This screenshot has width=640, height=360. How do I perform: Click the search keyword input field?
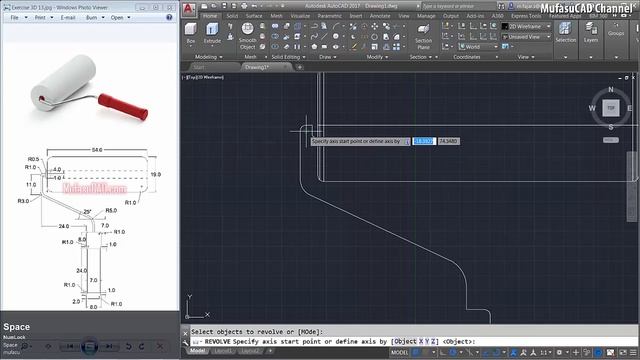[458, 6]
